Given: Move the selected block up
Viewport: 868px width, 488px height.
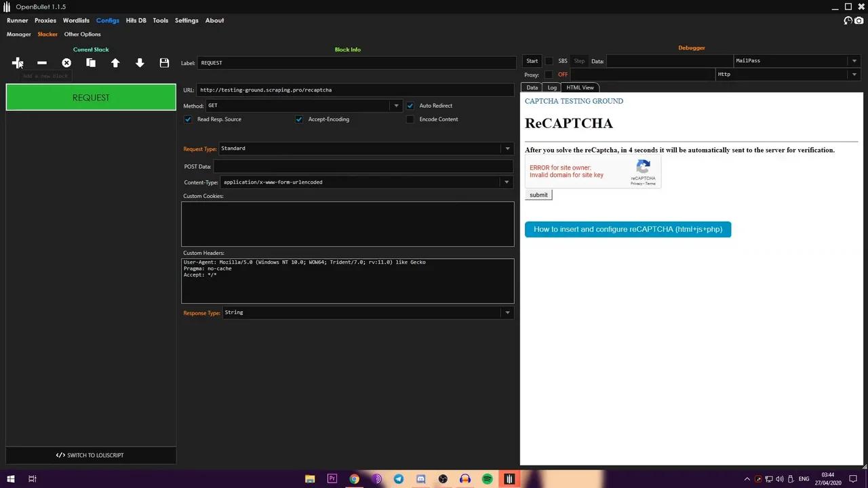Looking at the screenshot, I should (x=115, y=62).
